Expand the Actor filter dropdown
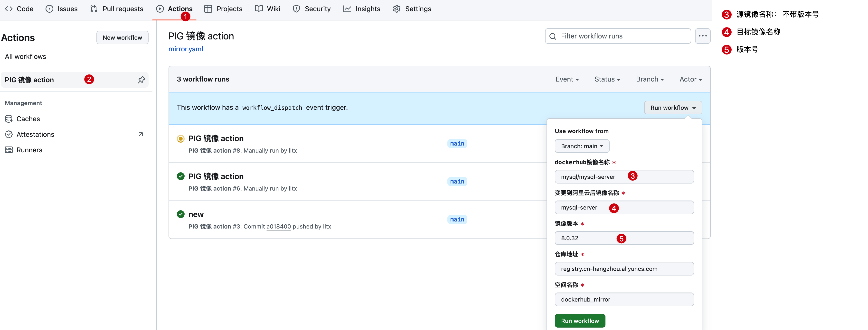The image size is (868, 330). pyautogui.click(x=690, y=79)
